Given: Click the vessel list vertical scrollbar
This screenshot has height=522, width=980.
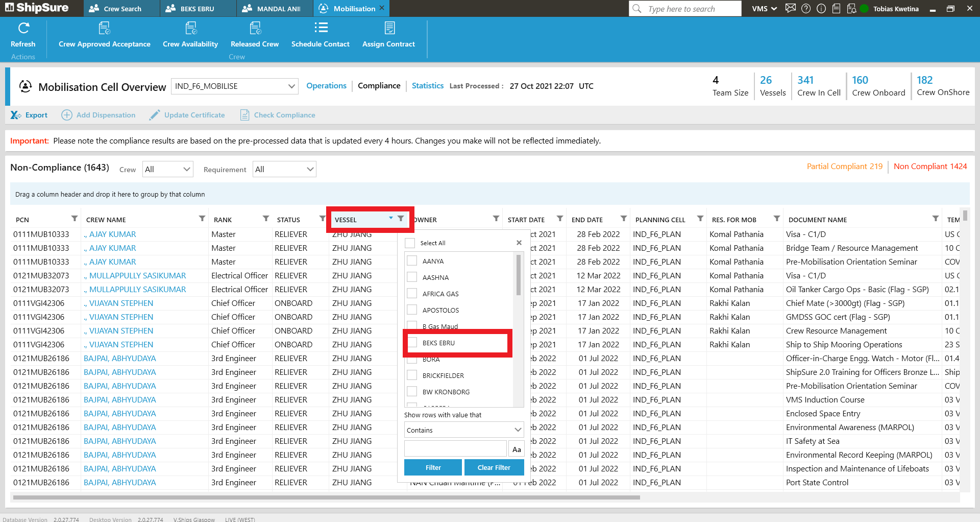Looking at the screenshot, I should [x=519, y=275].
